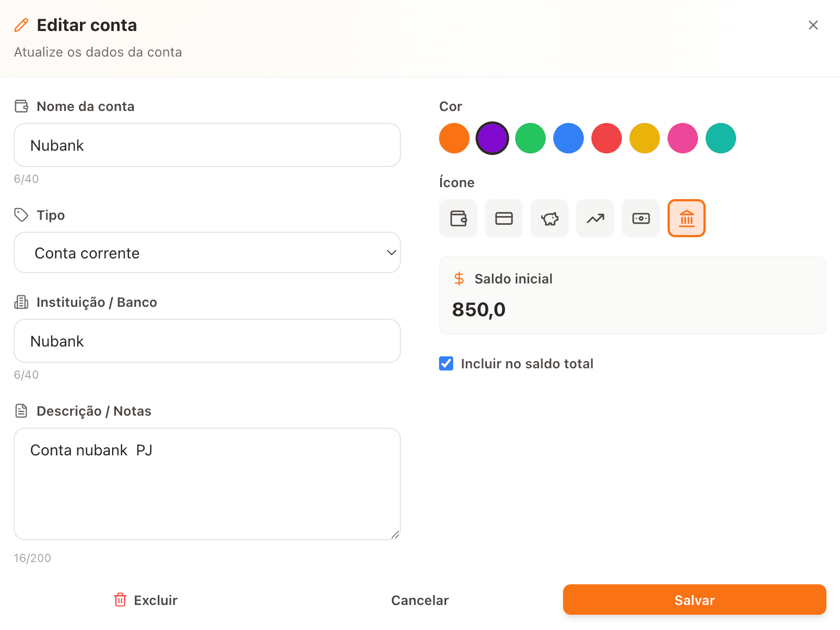Focus the Nome da conta field
Viewport: 840px width, 630px height.
click(207, 145)
